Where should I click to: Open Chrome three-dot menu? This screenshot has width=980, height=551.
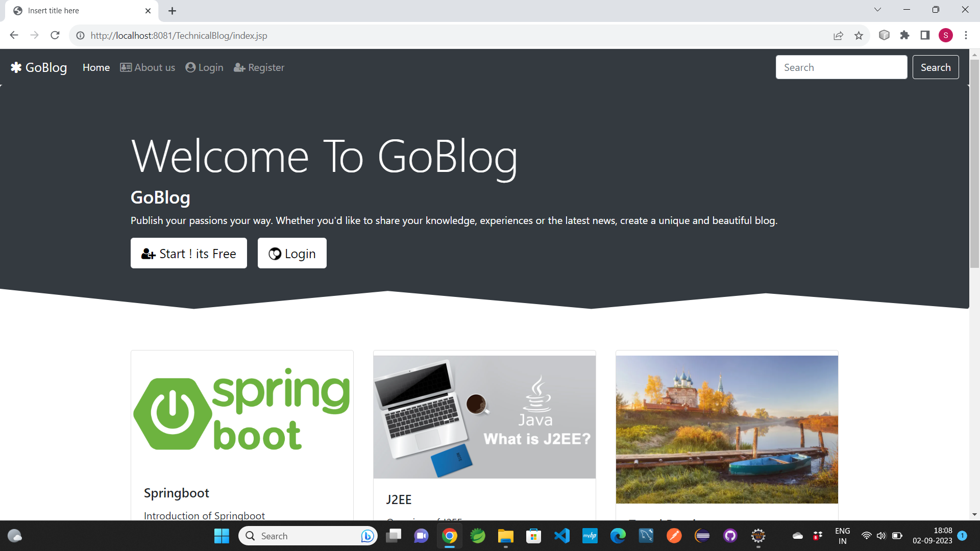[x=966, y=35]
